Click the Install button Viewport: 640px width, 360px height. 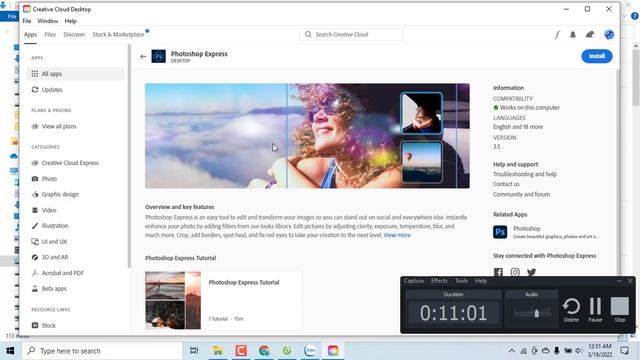(597, 56)
